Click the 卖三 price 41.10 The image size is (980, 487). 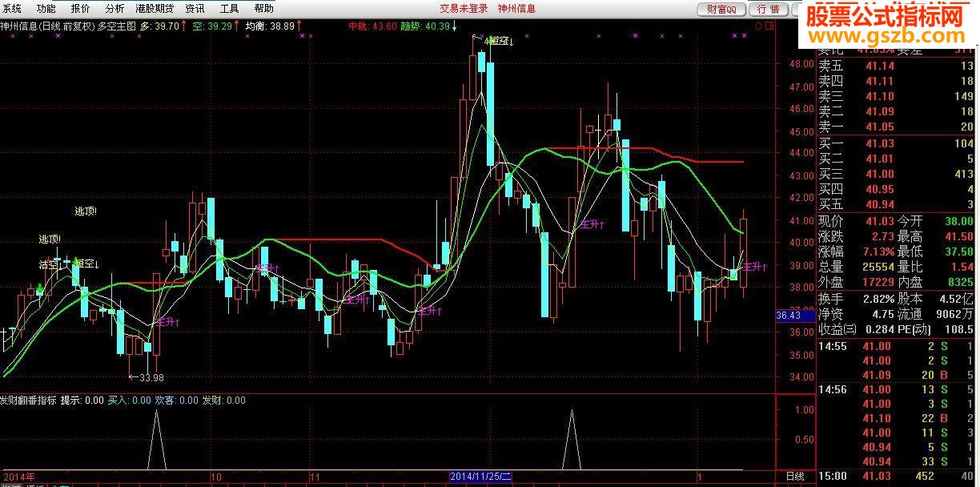[x=880, y=97]
